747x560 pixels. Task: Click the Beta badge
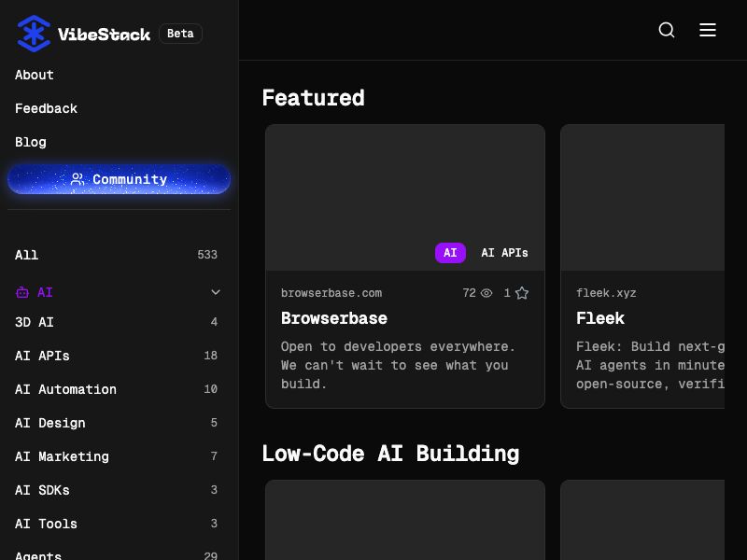pos(180,34)
